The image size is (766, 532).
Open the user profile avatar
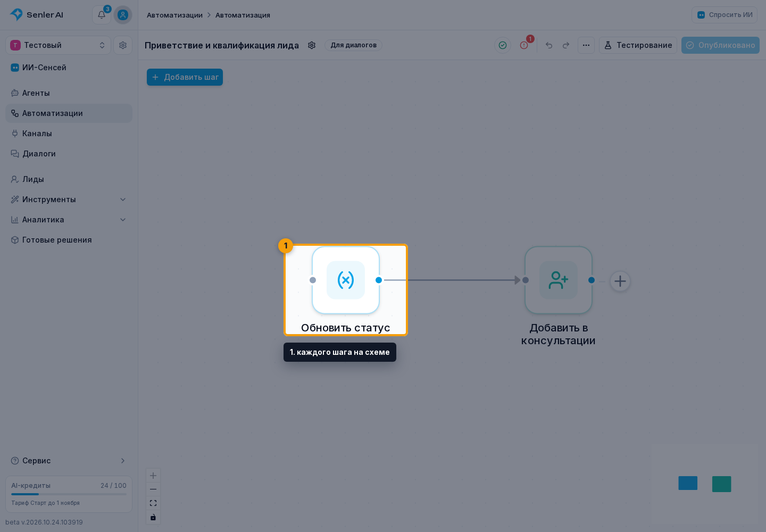coord(123,15)
